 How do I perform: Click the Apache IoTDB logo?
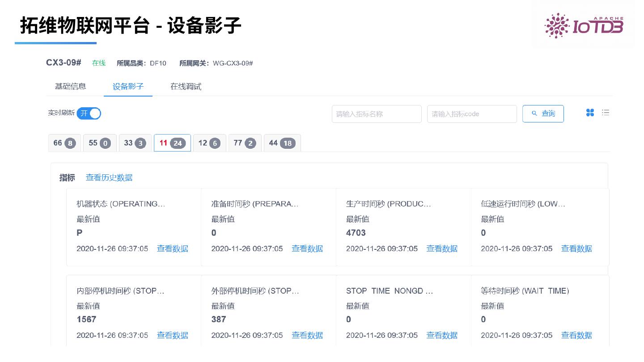point(583,25)
